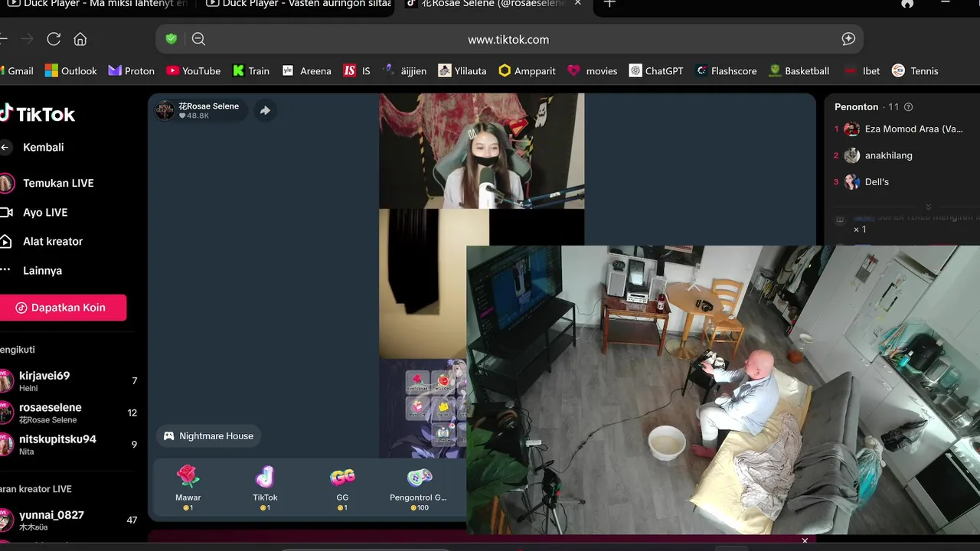
Task: Go back with Kembali
Action: coord(34,147)
